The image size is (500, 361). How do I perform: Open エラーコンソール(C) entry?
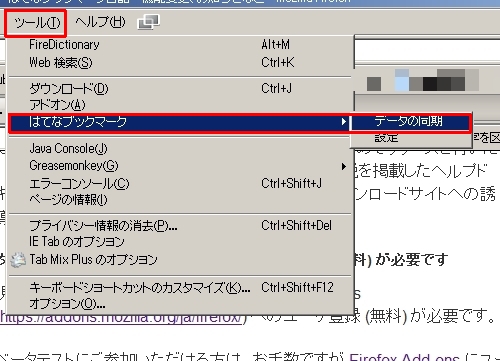180,183
